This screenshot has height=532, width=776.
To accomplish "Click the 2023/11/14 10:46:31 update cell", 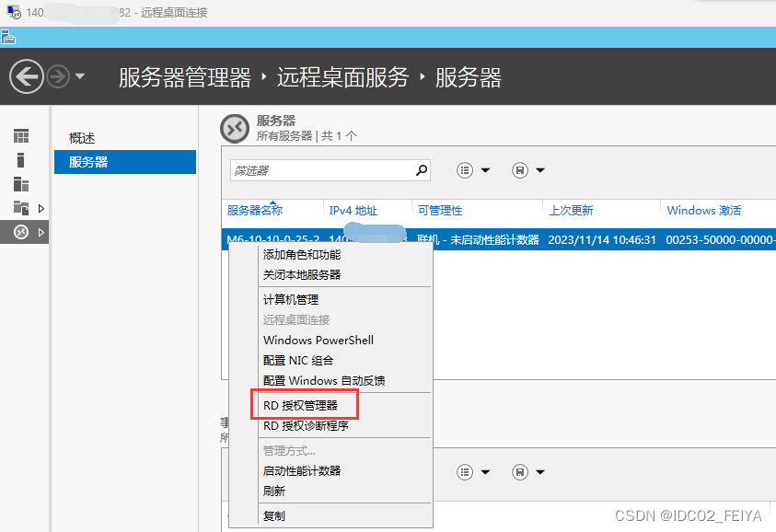I will tap(602, 240).
